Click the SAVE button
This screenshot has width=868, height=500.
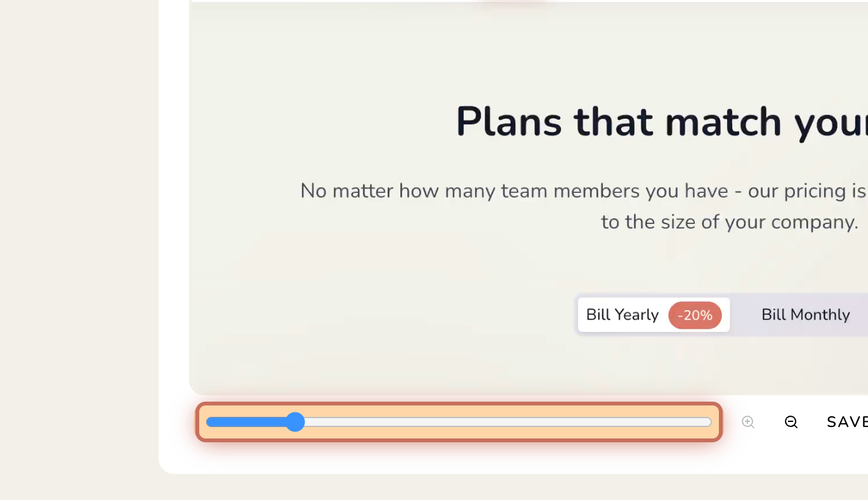(847, 422)
